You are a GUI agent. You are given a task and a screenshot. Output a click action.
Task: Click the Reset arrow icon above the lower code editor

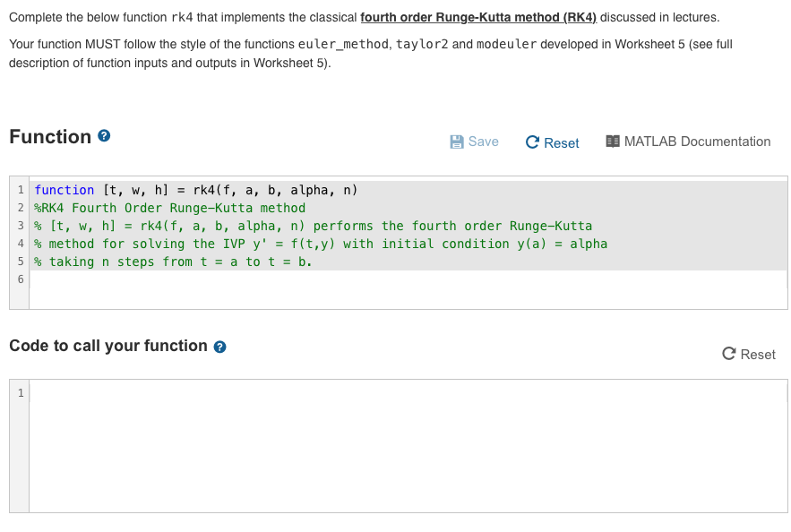tap(727, 354)
